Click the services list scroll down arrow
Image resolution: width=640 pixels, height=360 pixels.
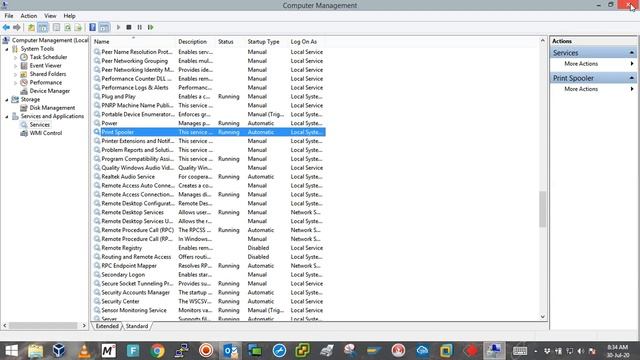(x=542, y=317)
